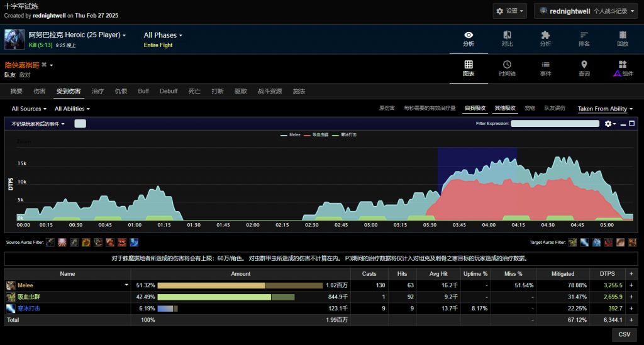This screenshot has height=345, width=644.
Task: Click the Filter Expression input field
Action: [555, 124]
